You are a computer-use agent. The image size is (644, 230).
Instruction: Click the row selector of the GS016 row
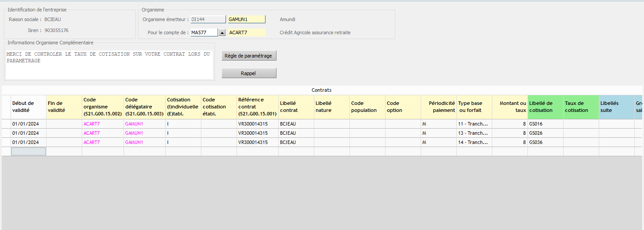pyautogui.click(x=6, y=124)
